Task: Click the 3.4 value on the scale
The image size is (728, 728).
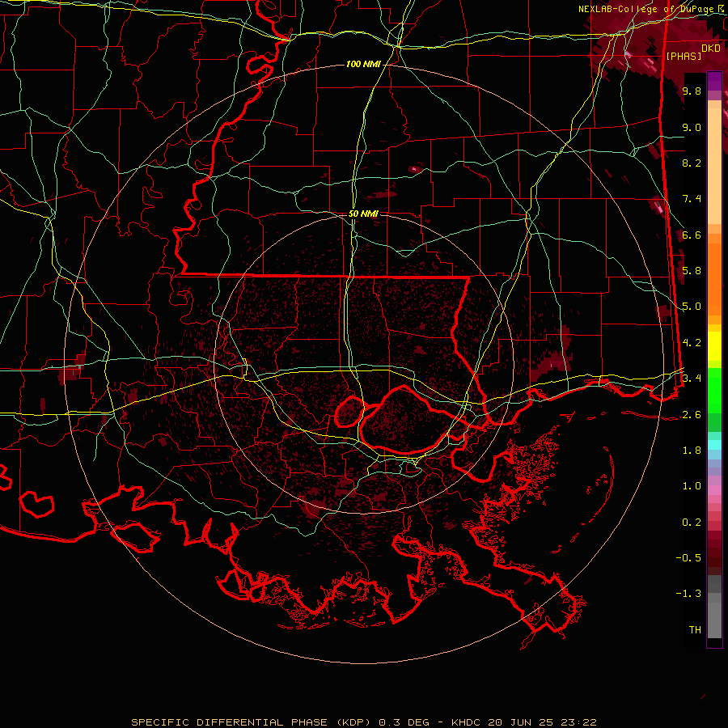Action: tap(692, 379)
